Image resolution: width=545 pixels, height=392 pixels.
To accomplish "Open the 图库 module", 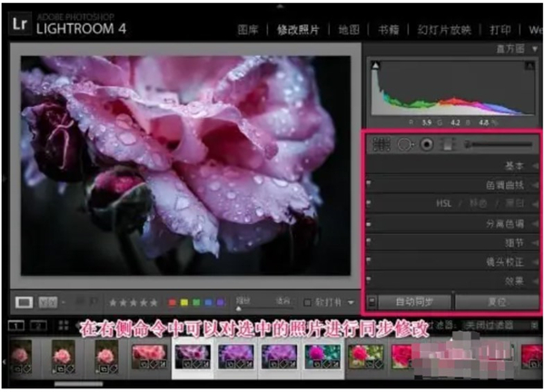I will [247, 28].
